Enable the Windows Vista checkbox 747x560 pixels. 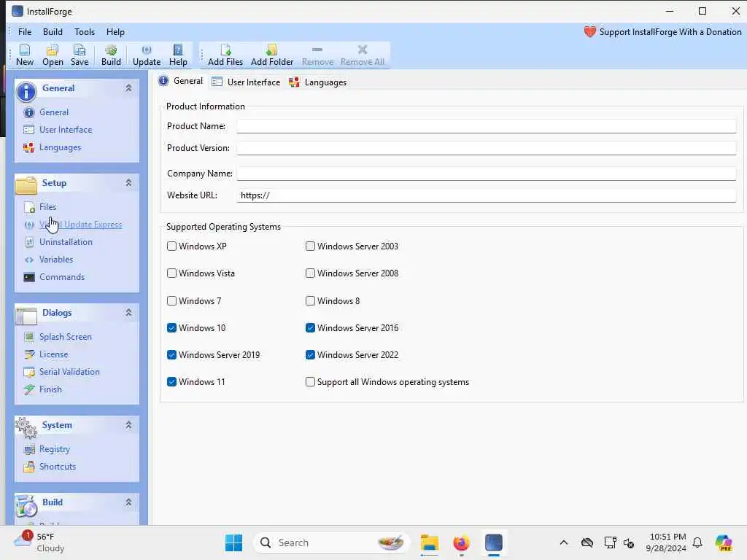[172, 273]
